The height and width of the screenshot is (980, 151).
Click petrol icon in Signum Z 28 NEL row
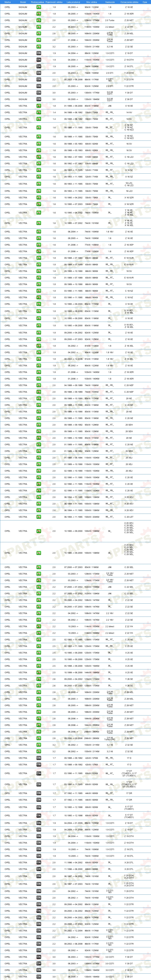click(x=39, y=33)
